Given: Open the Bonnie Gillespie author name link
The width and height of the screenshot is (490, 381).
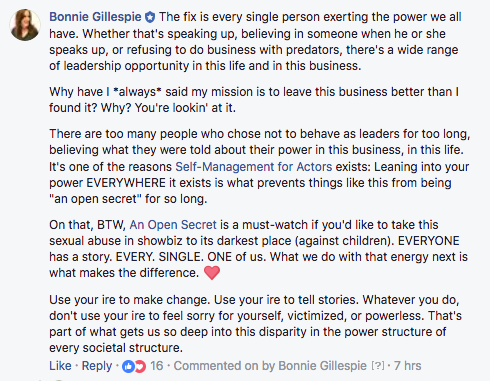Looking at the screenshot, I should point(95,17).
